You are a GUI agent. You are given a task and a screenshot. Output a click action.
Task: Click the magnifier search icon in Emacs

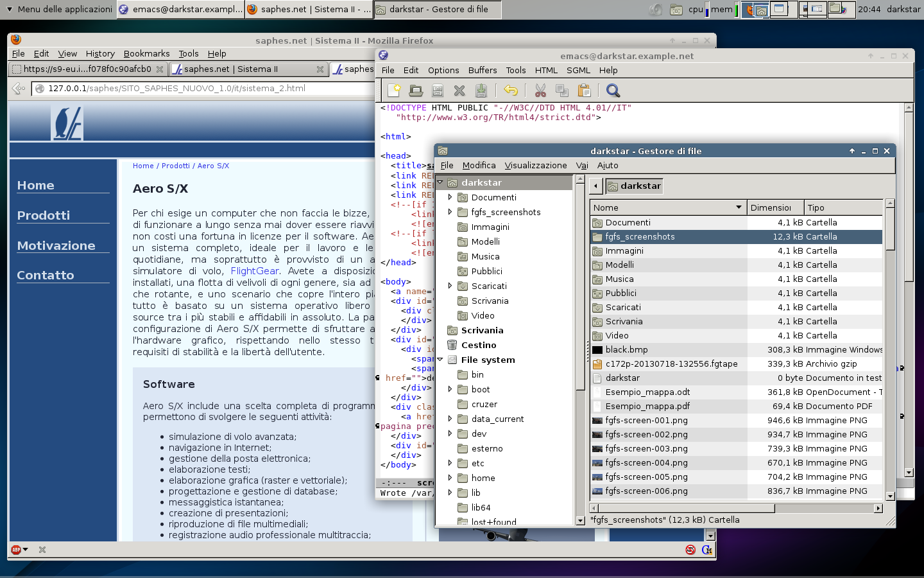pyautogui.click(x=613, y=91)
